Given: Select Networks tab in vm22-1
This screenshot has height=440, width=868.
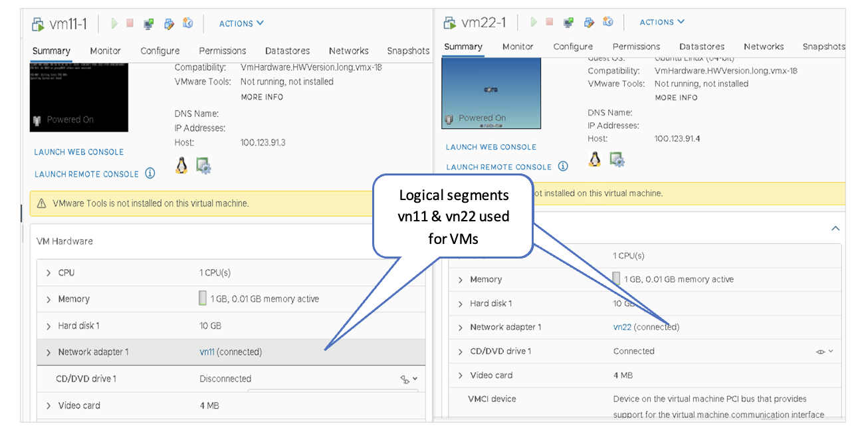Looking at the screenshot, I should (x=764, y=47).
